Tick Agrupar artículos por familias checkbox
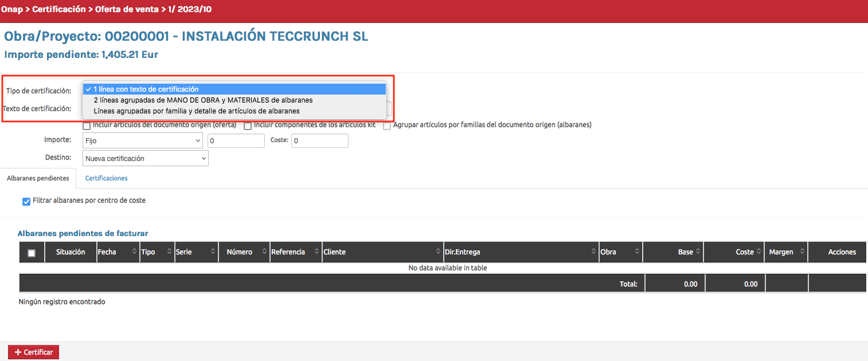Viewport: 868px width, 361px height. tap(388, 125)
